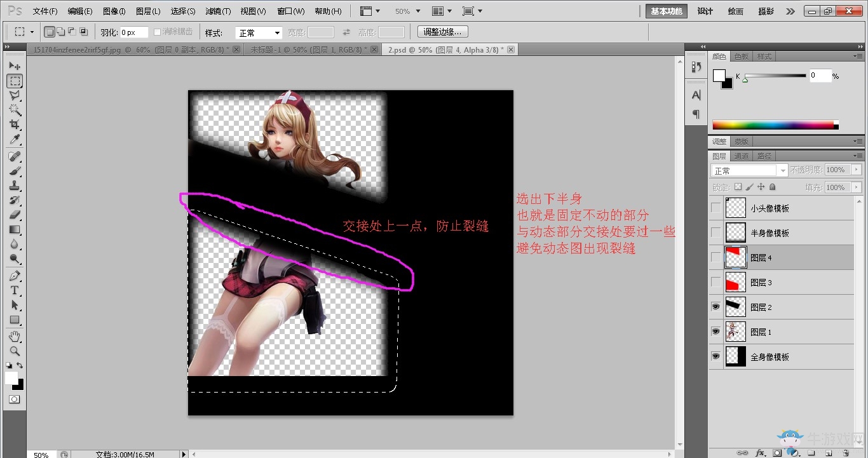868x458 pixels.
Task: Hide the 全身像模板 layer
Action: click(x=716, y=356)
